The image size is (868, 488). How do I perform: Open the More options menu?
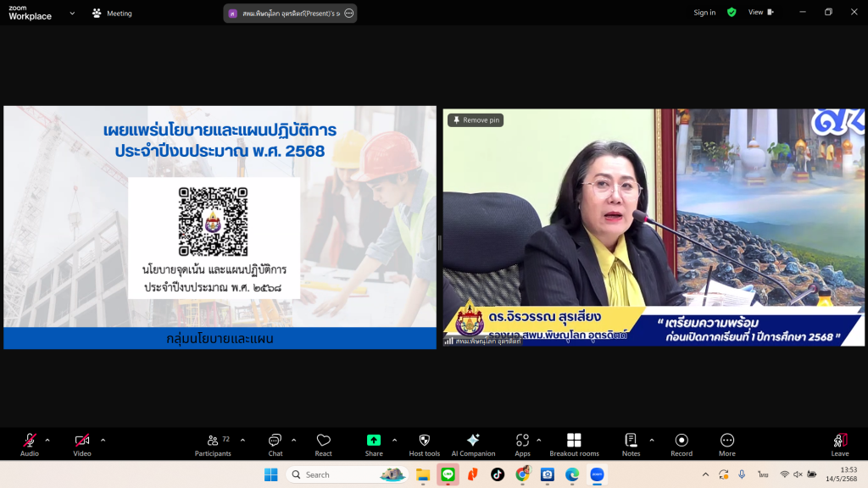727,444
